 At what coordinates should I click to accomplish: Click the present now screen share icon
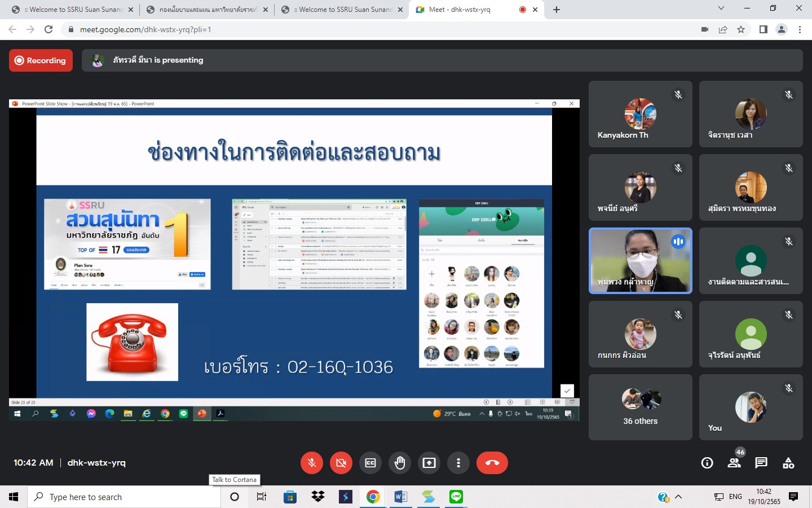coord(429,463)
